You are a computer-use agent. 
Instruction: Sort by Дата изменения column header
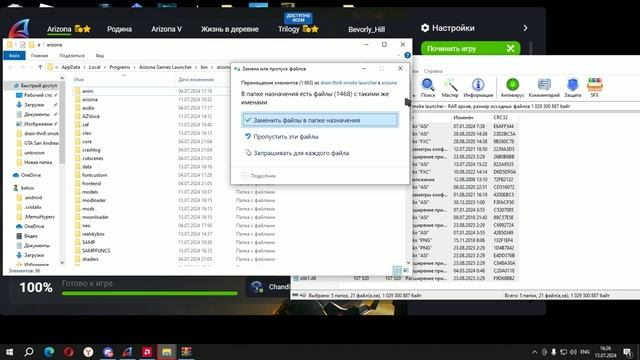point(196,80)
